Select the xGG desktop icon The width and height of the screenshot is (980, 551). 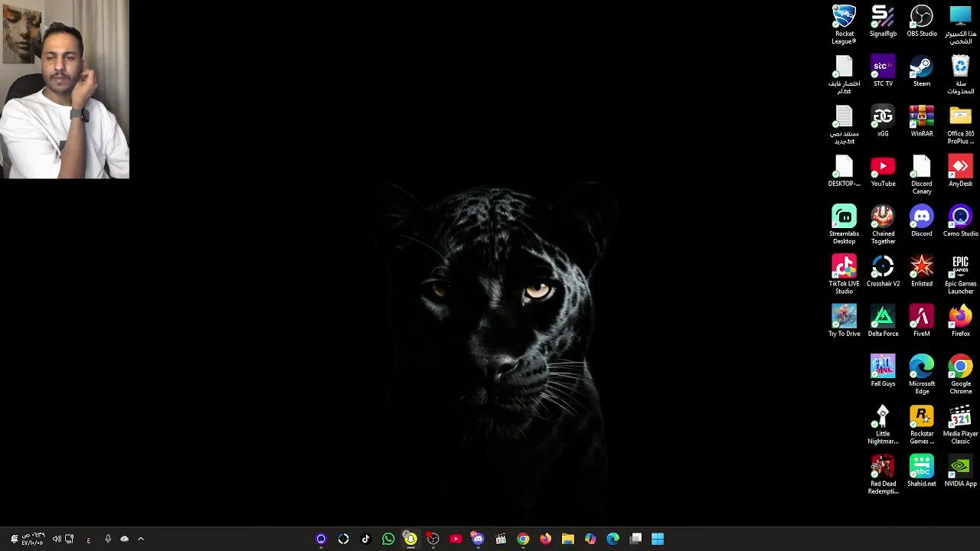pos(883,121)
